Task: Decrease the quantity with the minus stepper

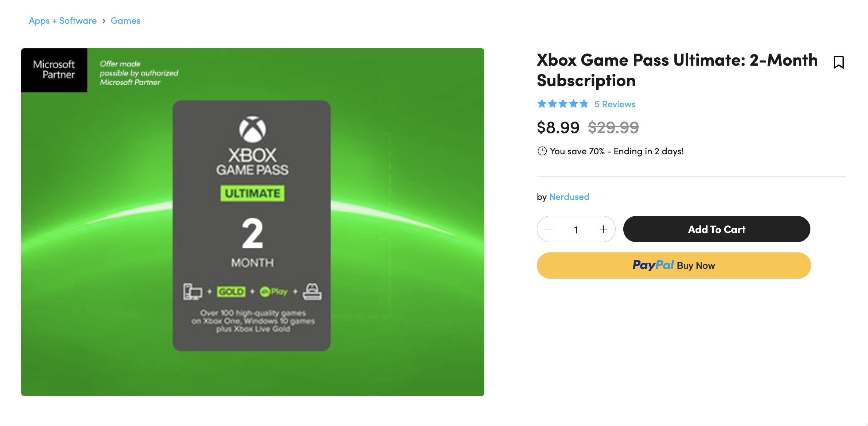Action: point(549,229)
